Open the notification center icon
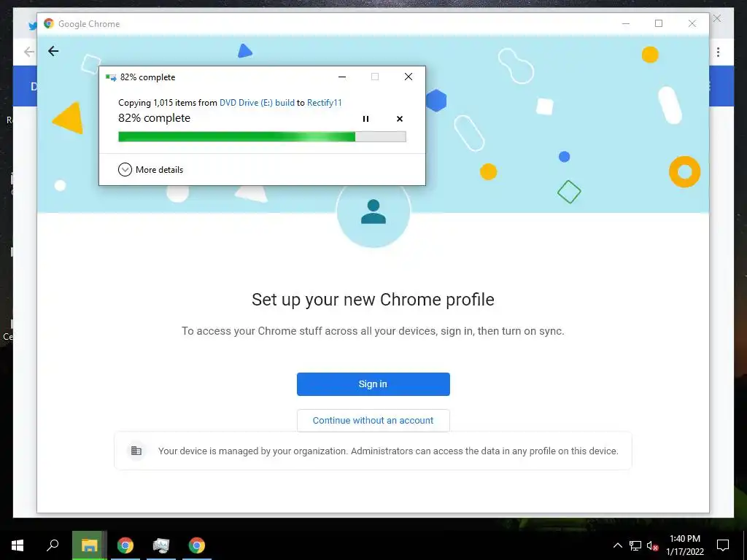 click(x=723, y=545)
